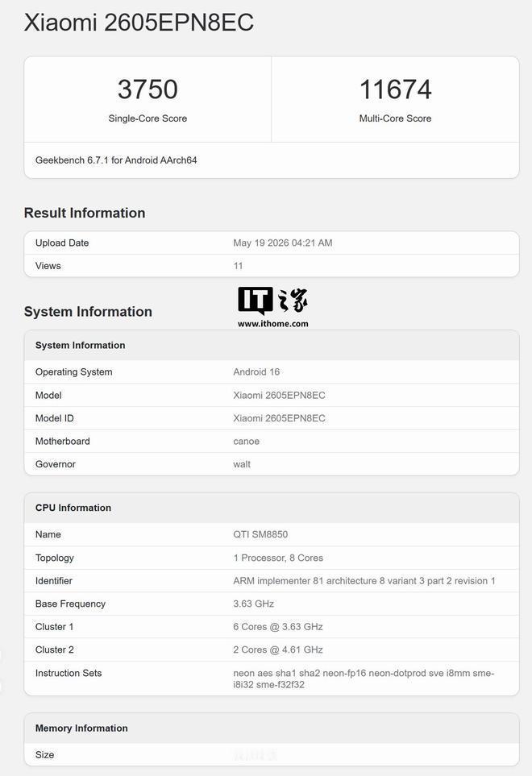Select the value 6 Cores @ 3.63 GHz
The image size is (532, 776).
[x=278, y=627]
